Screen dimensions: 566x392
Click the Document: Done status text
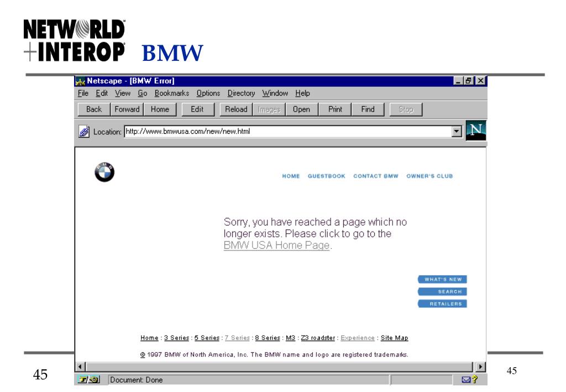[x=137, y=380]
